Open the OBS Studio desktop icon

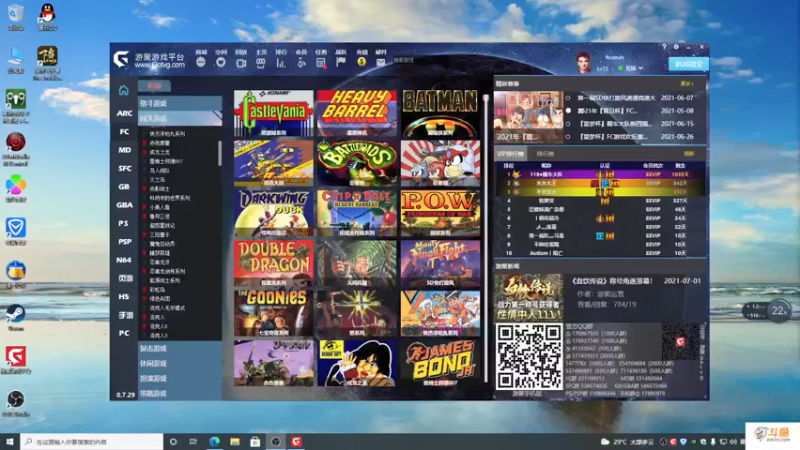(x=16, y=403)
